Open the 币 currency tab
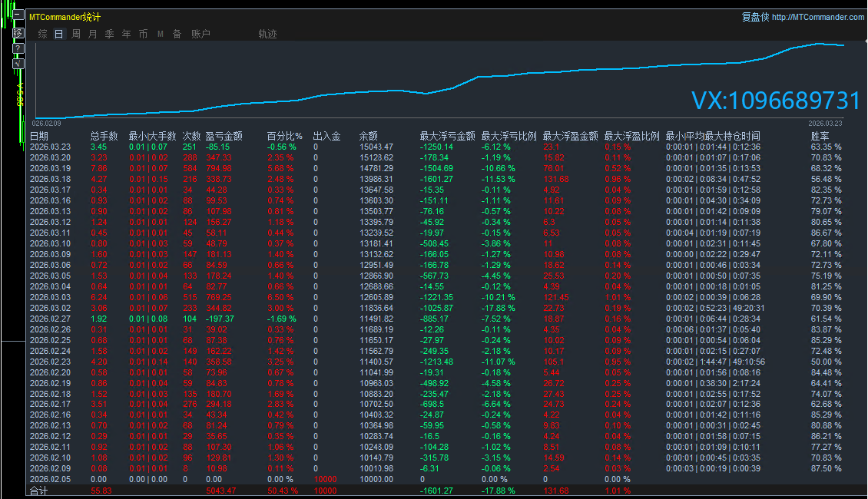This screenshot has width=868, height=499. point(144,34)
